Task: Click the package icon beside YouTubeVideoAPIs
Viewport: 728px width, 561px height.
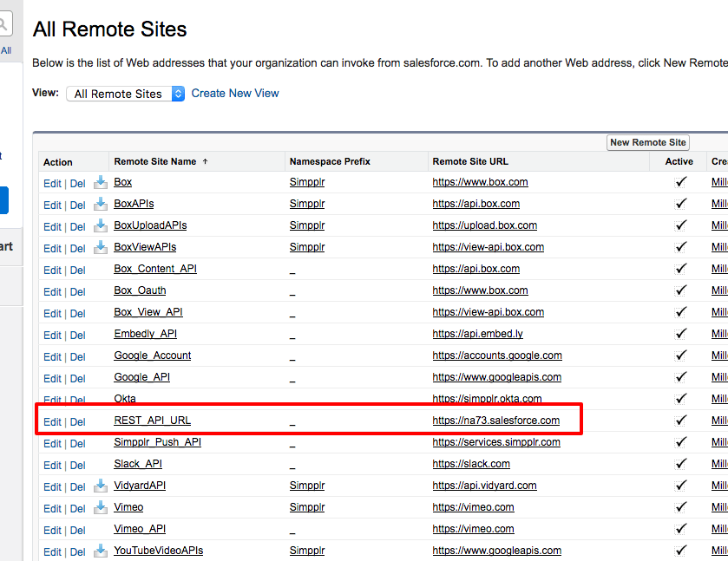Action: pyautogui.click(x=100, y=550)
